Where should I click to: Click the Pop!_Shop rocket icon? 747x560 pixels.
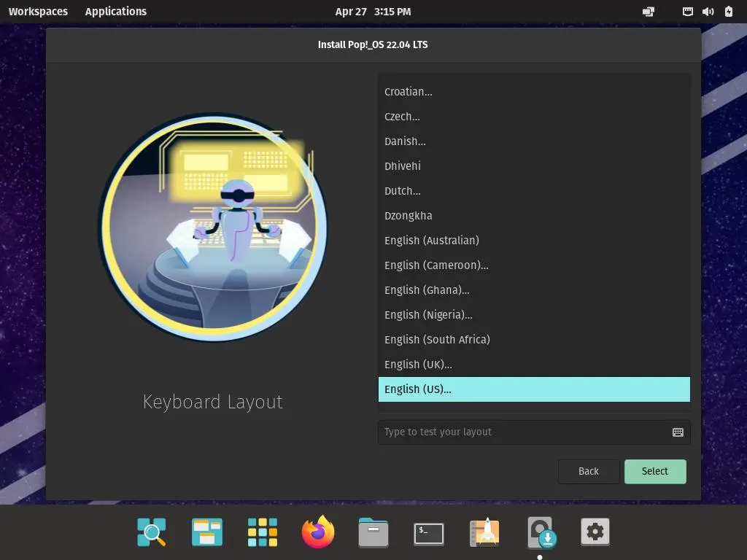coord(484,533)
